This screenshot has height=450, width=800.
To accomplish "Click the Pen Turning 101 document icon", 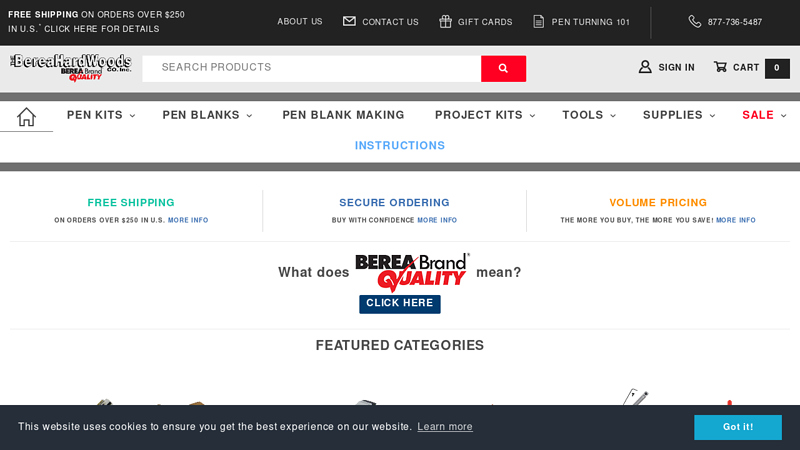I will coord(539,21).
